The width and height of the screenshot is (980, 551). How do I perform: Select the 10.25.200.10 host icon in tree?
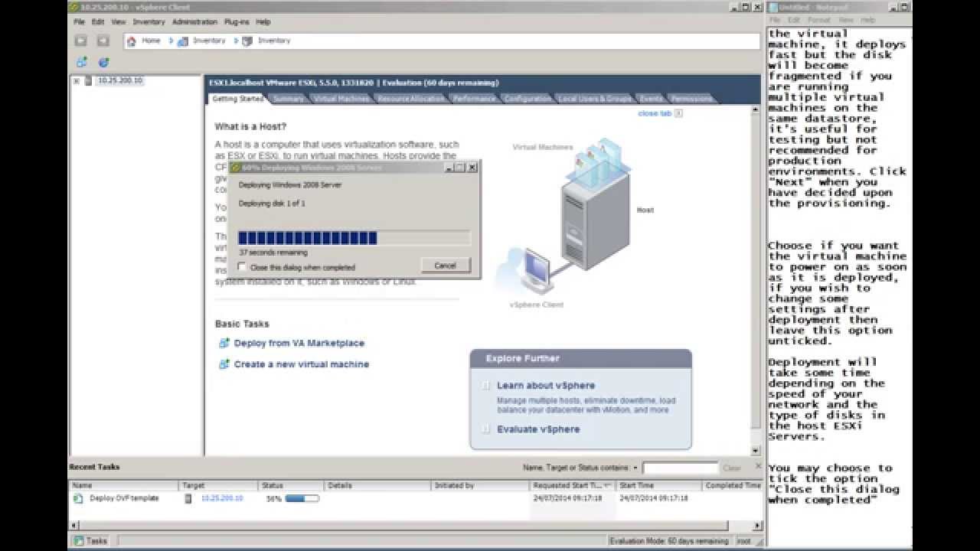pos(88,80)
